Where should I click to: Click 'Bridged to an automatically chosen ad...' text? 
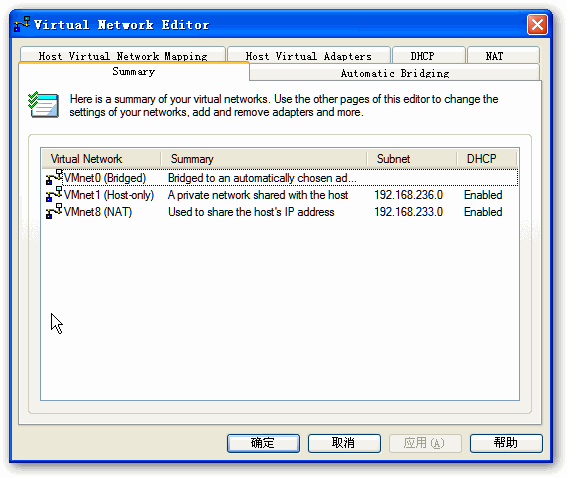coord(262,178)
